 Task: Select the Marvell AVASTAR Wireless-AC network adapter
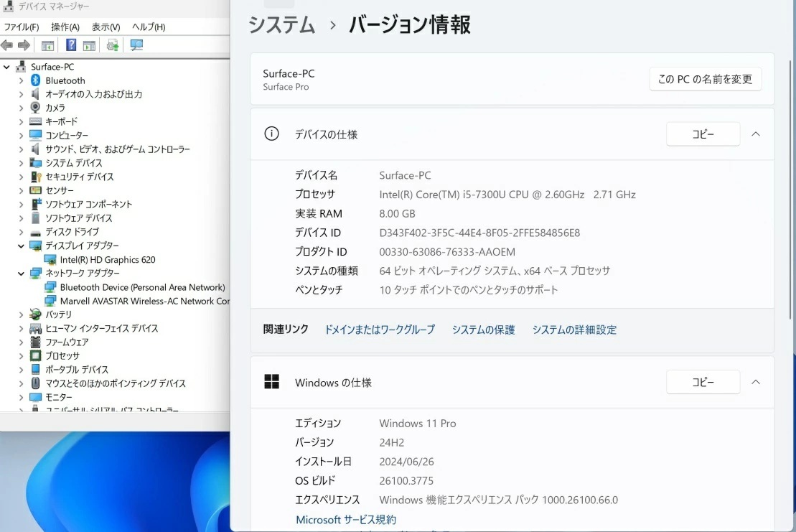pyautogui.click(x=133, y=300)
